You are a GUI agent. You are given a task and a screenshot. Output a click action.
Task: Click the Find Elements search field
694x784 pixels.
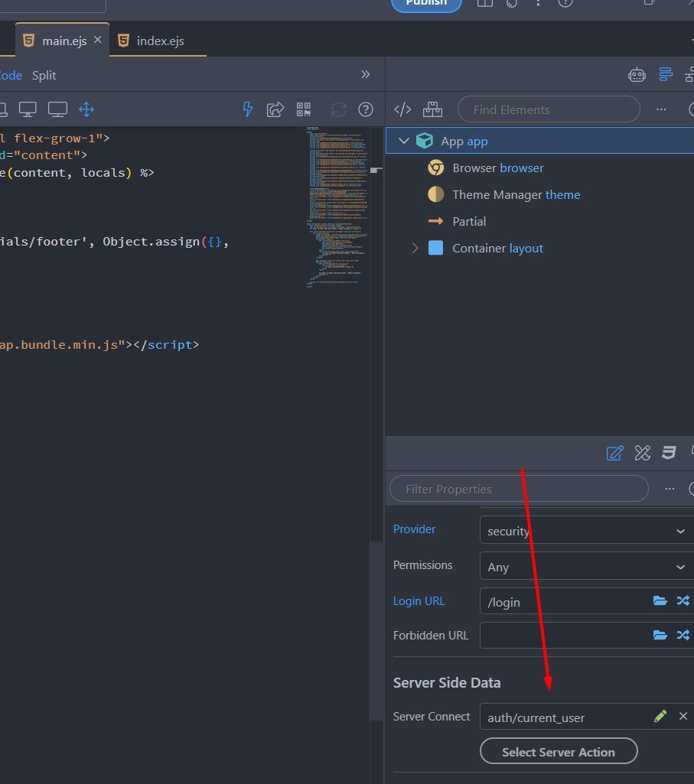click(x=548, y=109)
